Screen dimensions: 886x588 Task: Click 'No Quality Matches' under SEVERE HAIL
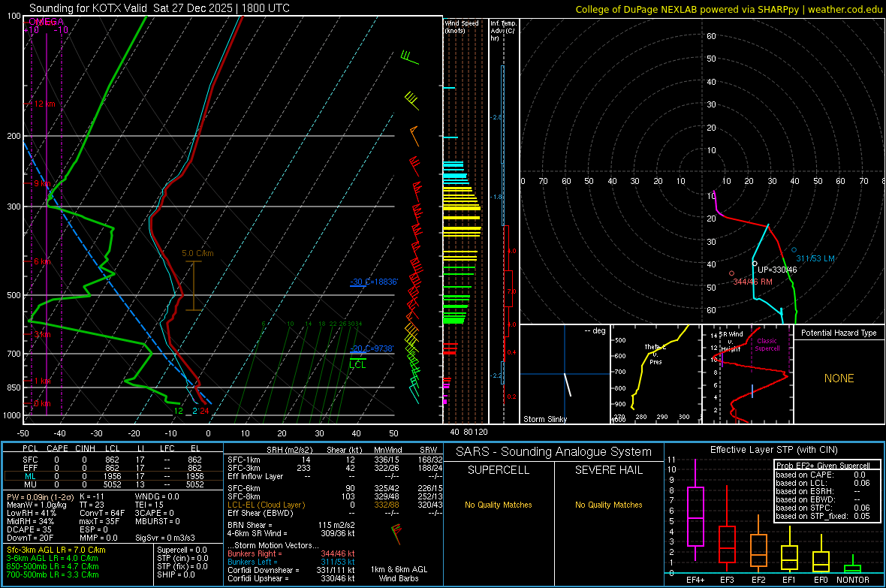(x=608, y=505)
